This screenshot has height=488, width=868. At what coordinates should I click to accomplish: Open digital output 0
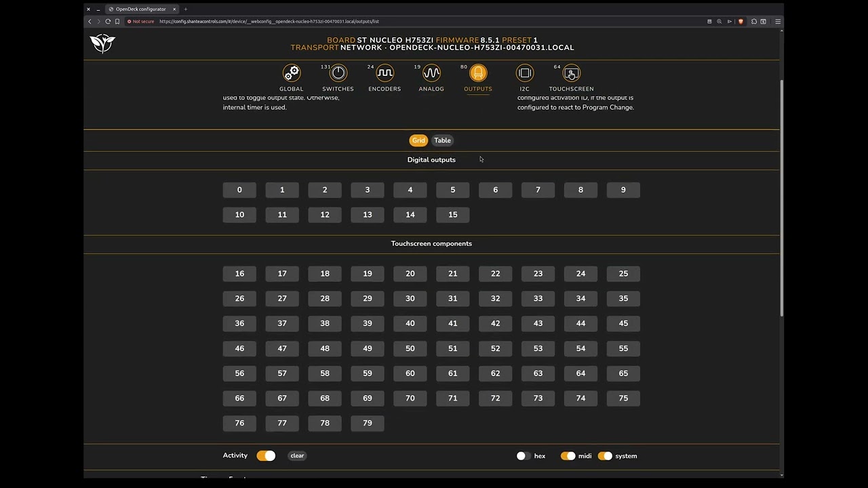(239, 190)
